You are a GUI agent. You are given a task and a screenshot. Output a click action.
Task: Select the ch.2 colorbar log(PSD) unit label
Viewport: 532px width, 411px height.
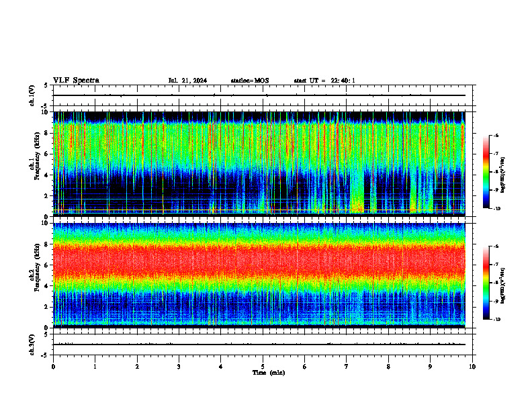click(x=503, y=285)
